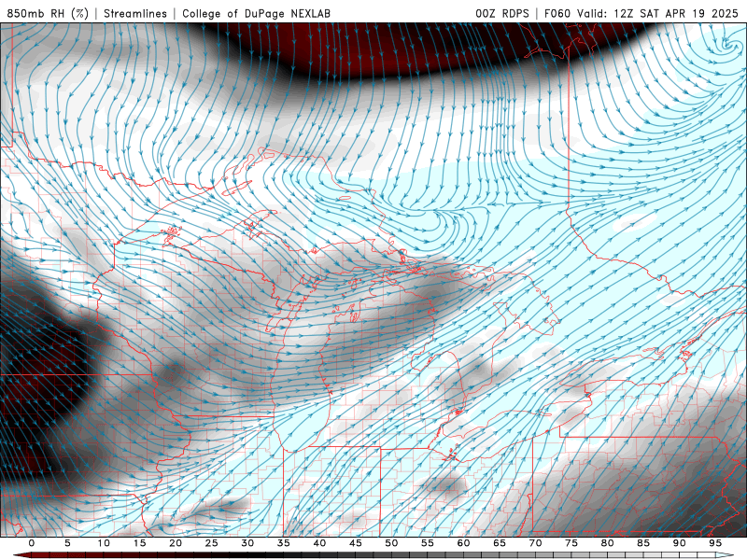Image resolution: width=747 pixels, height=560 pixels.
Task: Click the colorbar label '80'
Action: tap(607, 543)
